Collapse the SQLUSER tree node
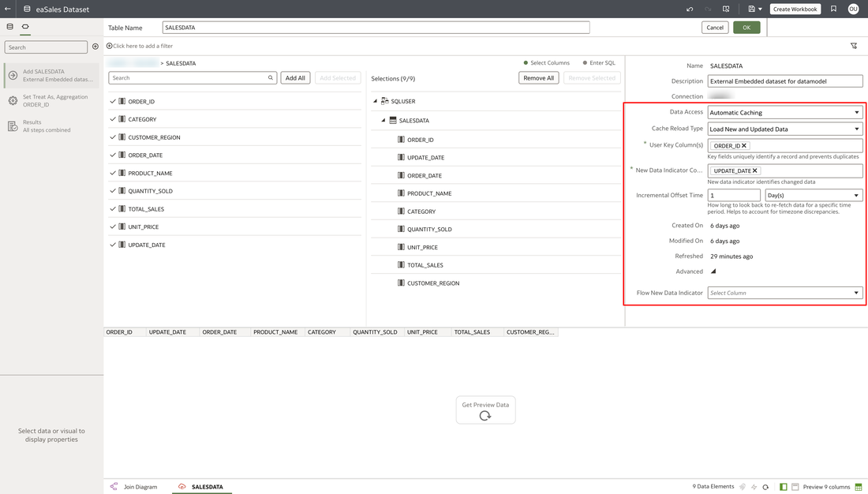Viewport: 868px width, 494px height. [x=376, y=101]
